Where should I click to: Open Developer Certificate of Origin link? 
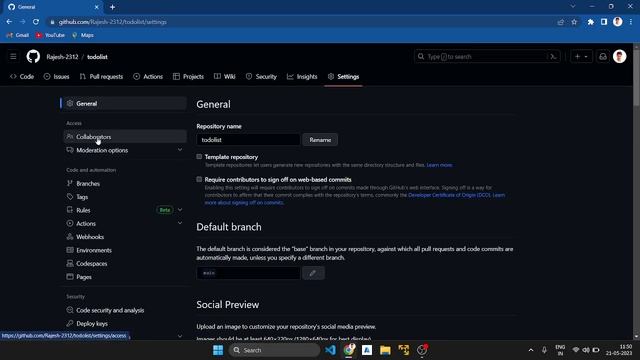tap(449, 195)
